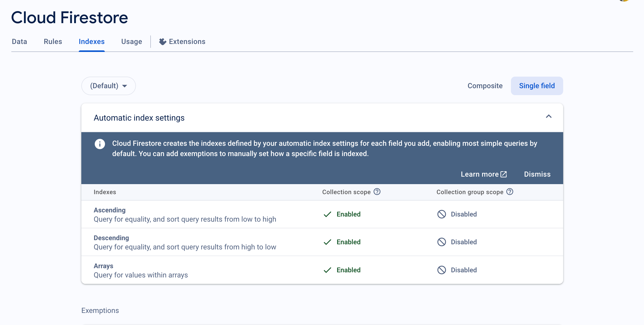Open the (Default) database dropdown

(x=109, y=86)
